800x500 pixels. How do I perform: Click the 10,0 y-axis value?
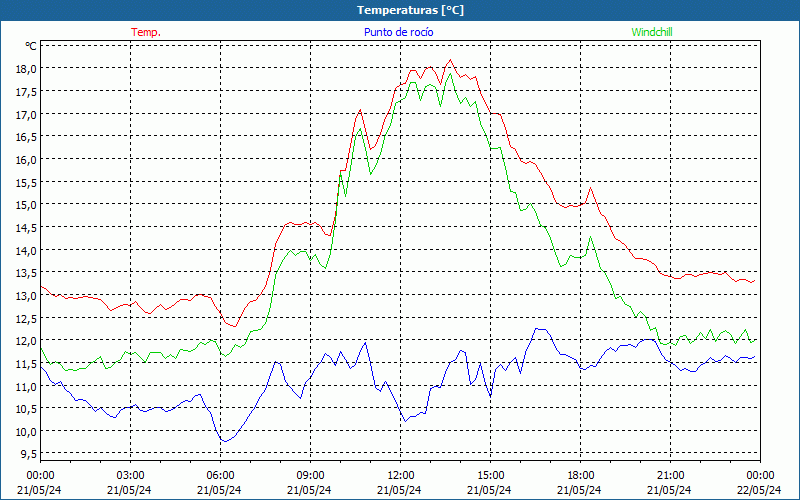(x=27, y=432)
